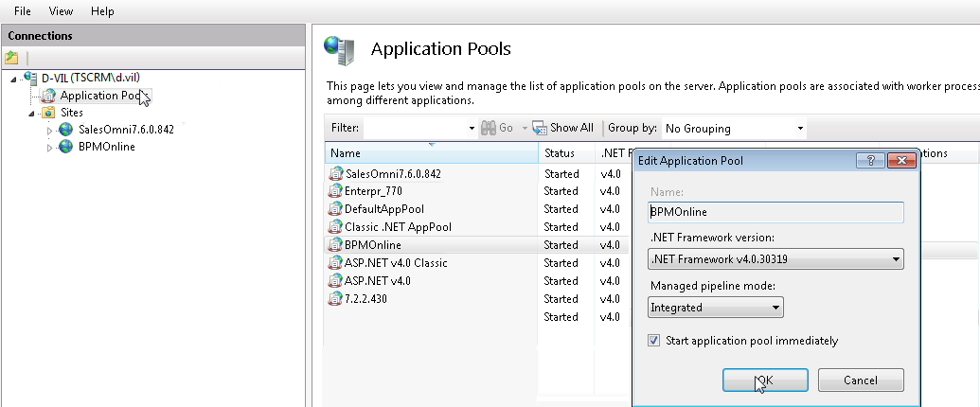Select the DefaultAppPool row name
Viewport: 980px width, 407px height.
[x=384, y=209]
